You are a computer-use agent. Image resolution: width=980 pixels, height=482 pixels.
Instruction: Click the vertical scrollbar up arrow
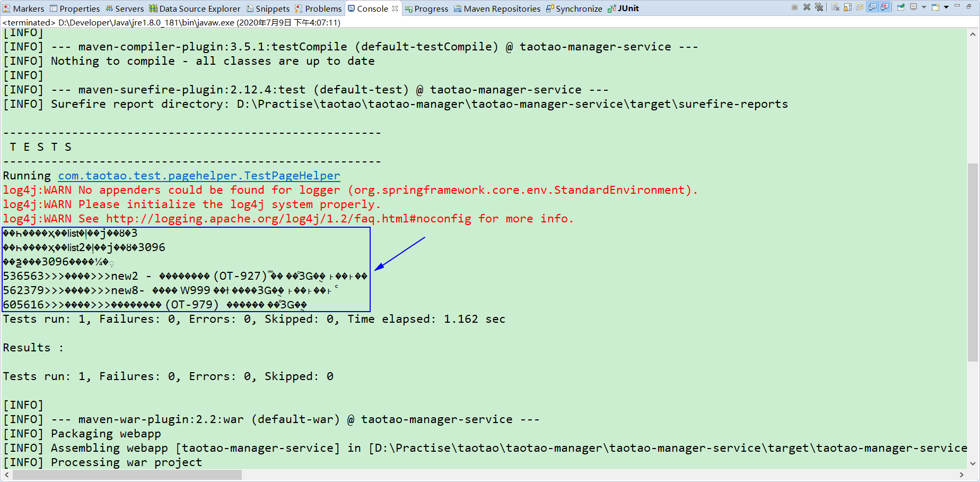point(973,35)
